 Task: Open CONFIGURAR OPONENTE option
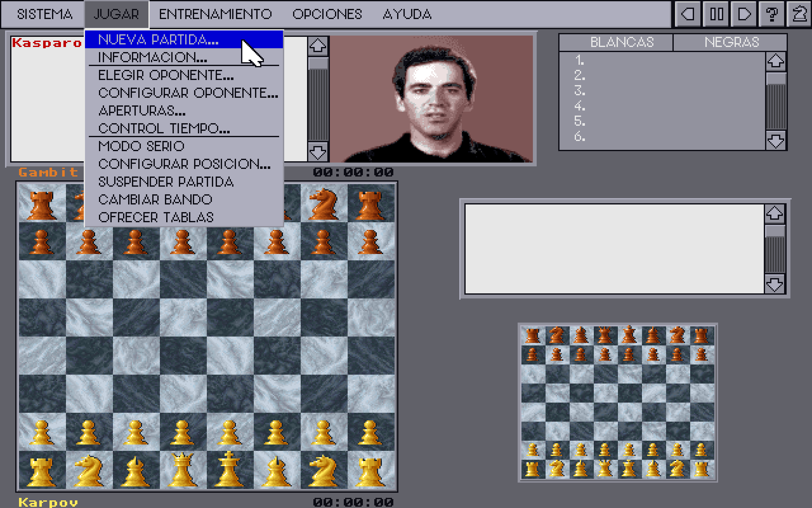pyautogui.click(x=184, y=93)
